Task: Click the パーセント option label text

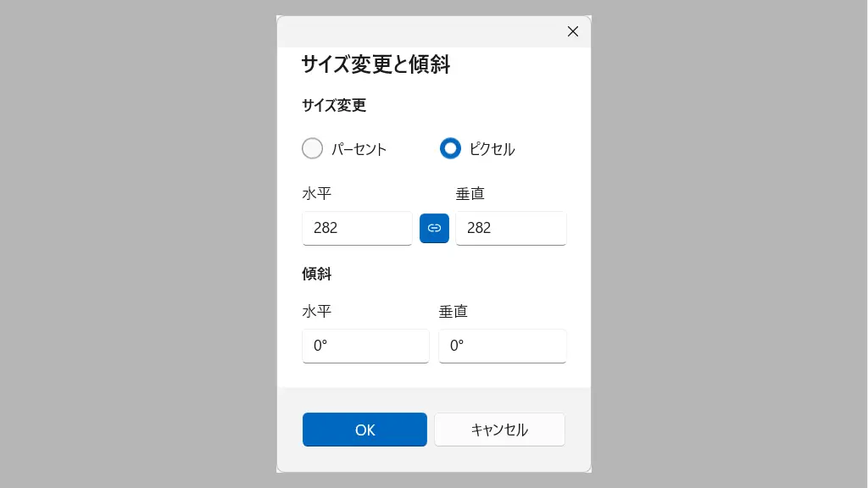Action: [x=359, y=149]
